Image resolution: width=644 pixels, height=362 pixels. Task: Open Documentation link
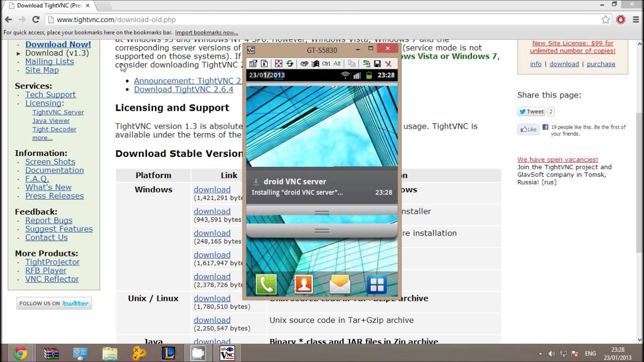[55, 170]
